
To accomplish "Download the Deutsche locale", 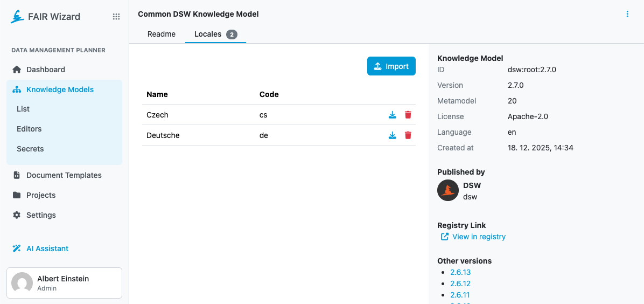I will click(392, 135).
